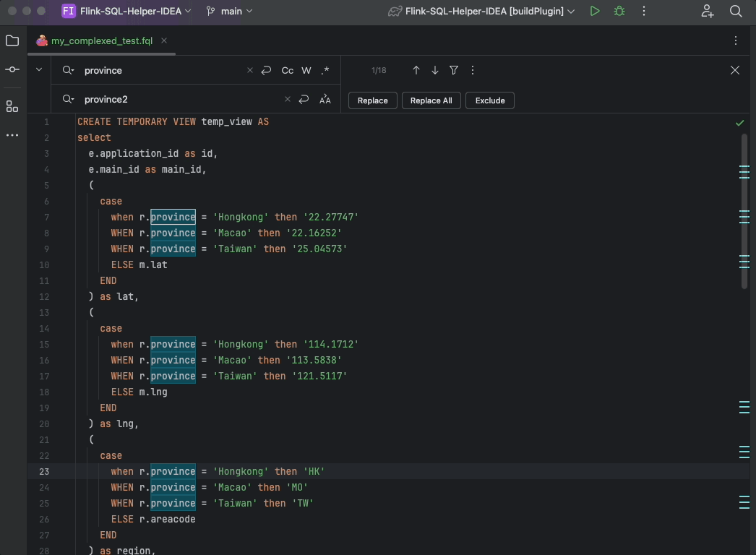Click the Run buildPlugin play icon

(594, 12)
